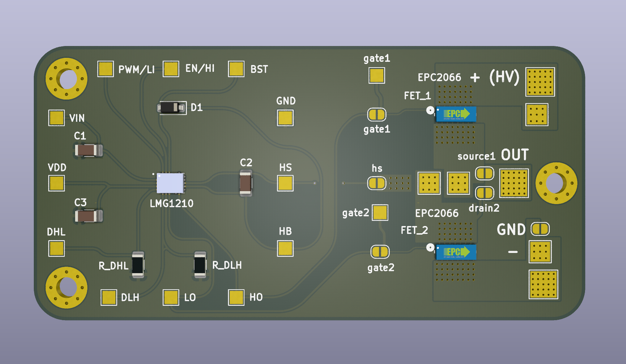Click the (HV) silkscreen text
The height and width of the screenshot is (364, 626).
504,77
